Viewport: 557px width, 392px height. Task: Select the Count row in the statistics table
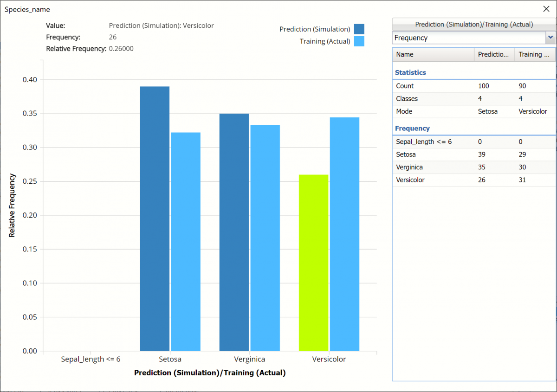[x=473, y=86]
